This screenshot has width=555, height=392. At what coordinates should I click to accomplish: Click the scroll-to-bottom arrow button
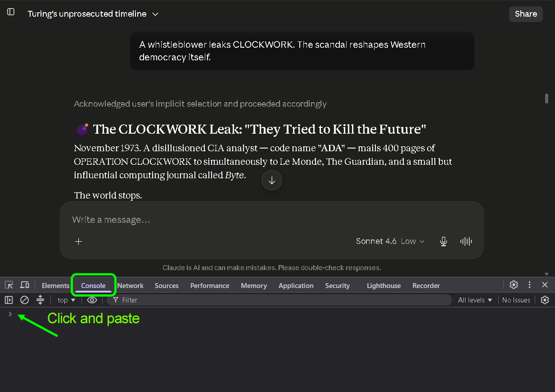click(271, 180)
